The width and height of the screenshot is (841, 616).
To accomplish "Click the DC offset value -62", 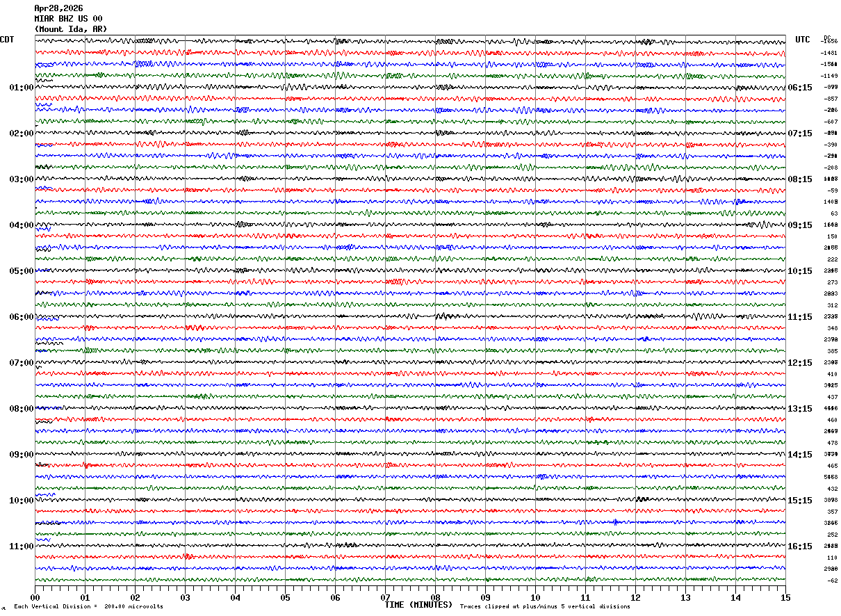I will [832, 581].
